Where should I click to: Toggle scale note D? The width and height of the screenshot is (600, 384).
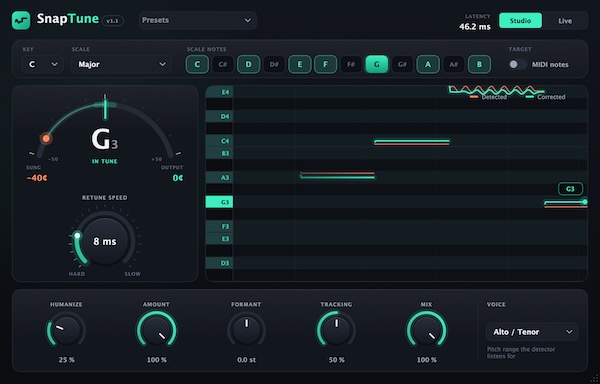point(249,64)
